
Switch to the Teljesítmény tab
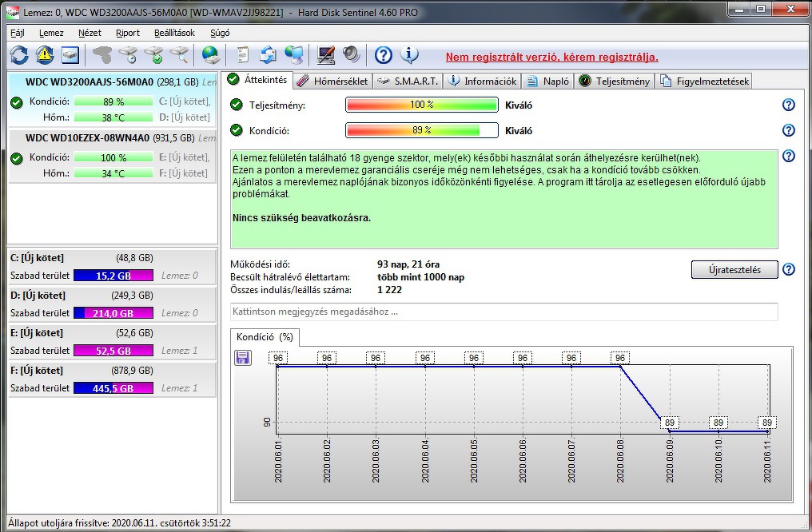click(x=614, y=81)
